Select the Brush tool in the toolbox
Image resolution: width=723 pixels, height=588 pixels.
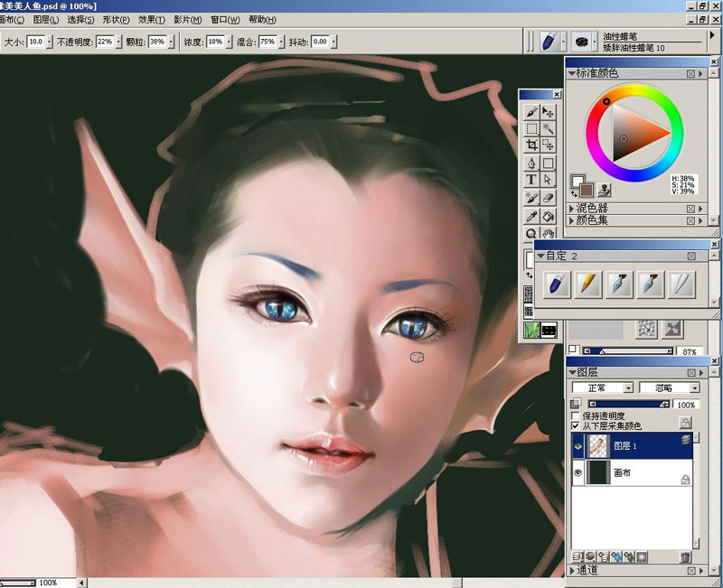(x=531, y=112)
